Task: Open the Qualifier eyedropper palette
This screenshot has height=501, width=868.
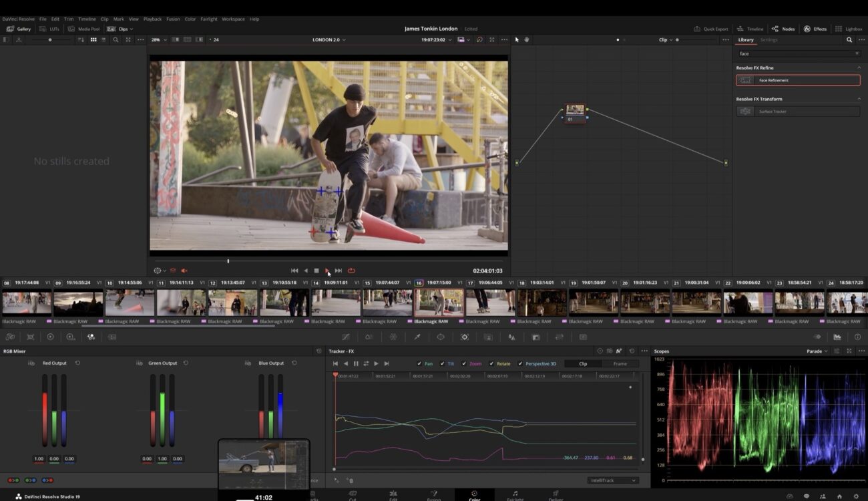Action: pos(417,337)
